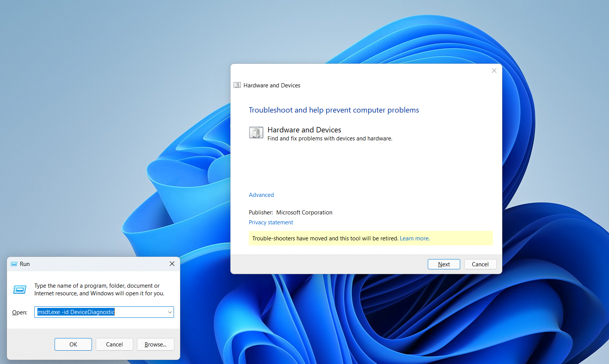This screenshot has width=609, height=364.
Task: Click the Open command input field
Action: [104, 312]
